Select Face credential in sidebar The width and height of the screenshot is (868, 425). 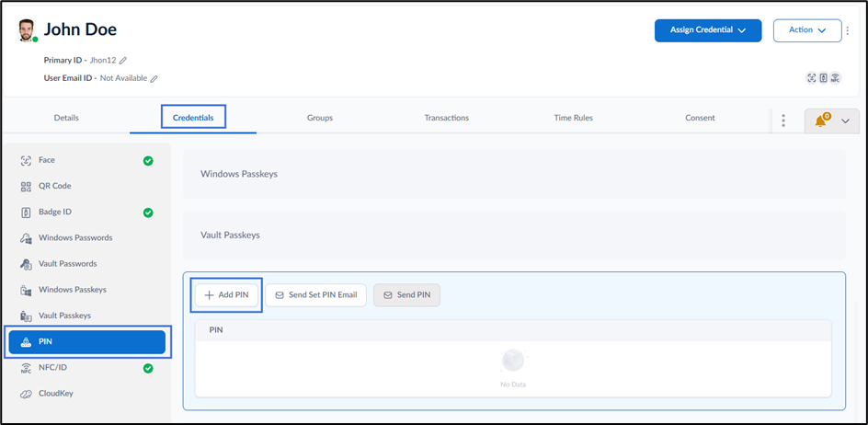[x=87, y=160]
